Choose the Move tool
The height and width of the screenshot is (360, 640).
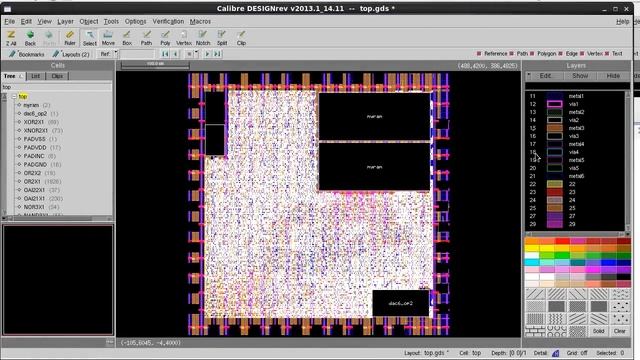(x=108, y=38)
